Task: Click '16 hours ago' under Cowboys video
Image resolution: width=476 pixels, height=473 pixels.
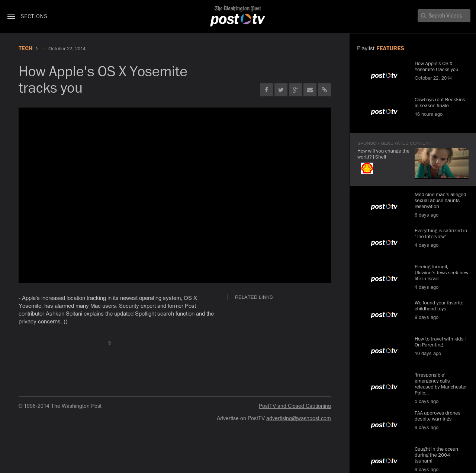Action: [x=429, y=114]
